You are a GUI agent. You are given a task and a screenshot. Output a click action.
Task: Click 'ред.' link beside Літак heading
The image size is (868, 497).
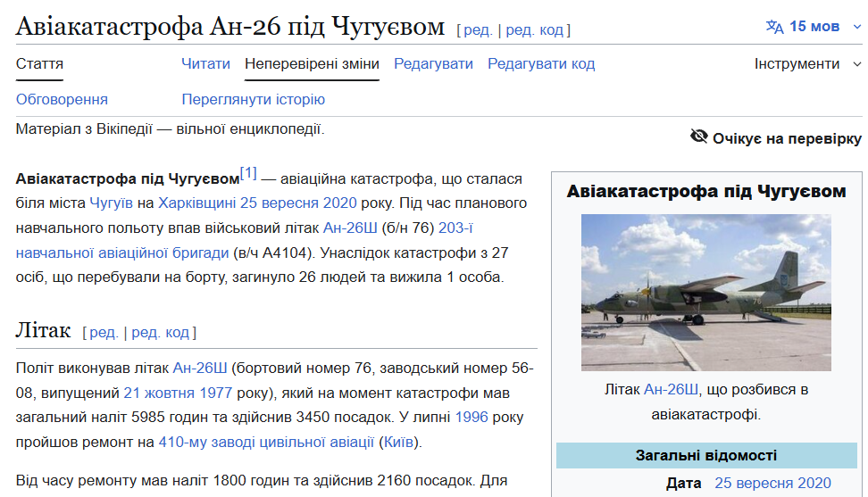click(x=103, y=333)
